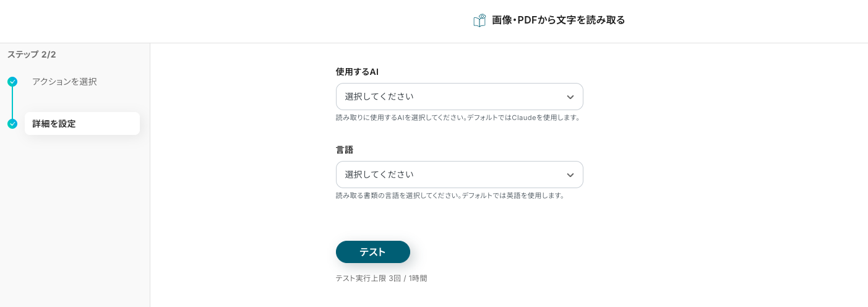This screenshot has height=307, width=868.
Task: Click the 使用するAI field label
Action: pos(357,72)
